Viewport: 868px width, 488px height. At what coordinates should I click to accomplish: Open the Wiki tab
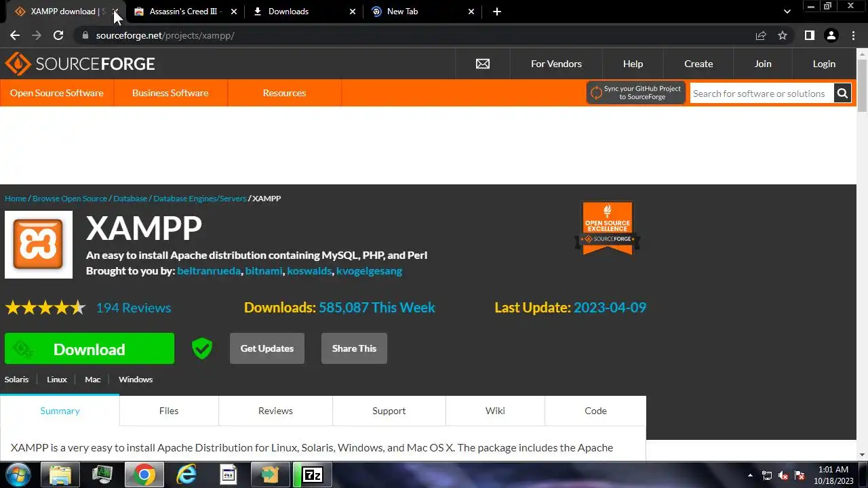tap(495, 411)
